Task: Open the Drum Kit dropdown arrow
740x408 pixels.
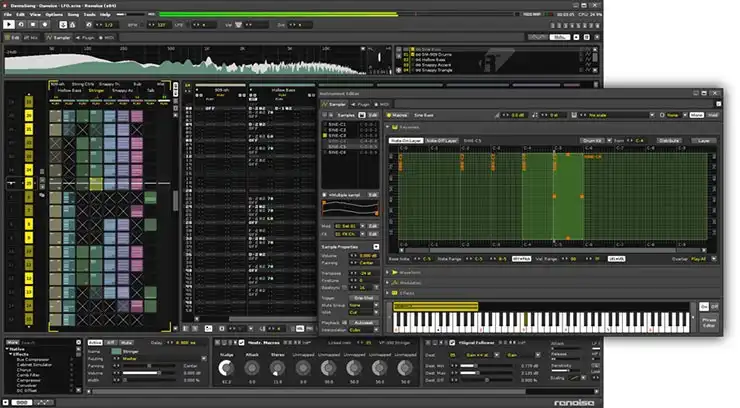Action: click(x=609, y=141)
